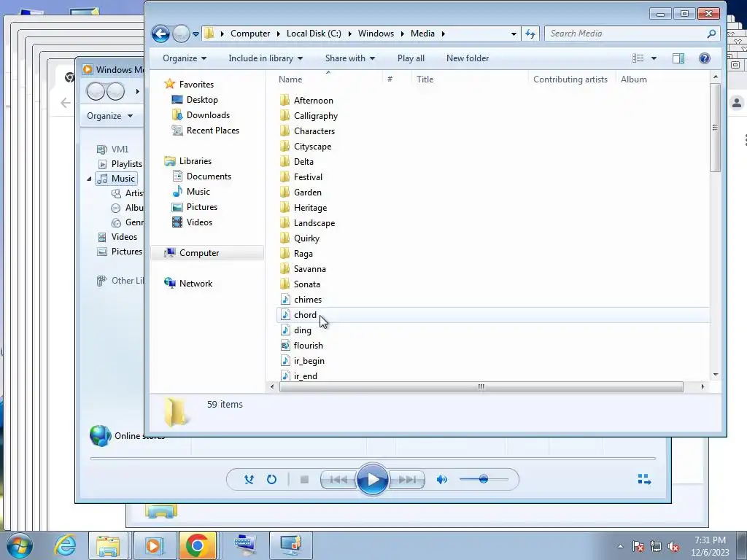
Task: Launch Internet Explorer from taskbar
Action: click(x=65, y=545)
